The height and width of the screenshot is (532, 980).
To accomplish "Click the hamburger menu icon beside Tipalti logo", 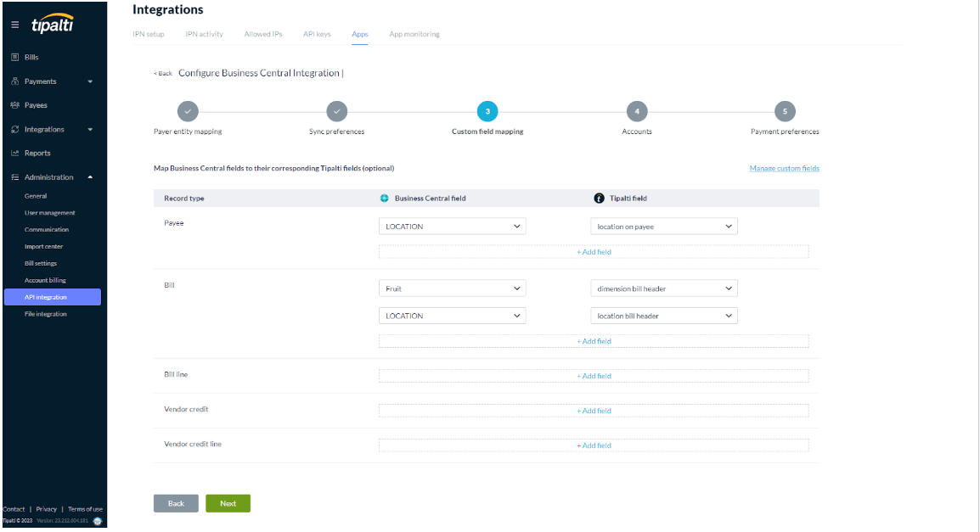I will 14,25.
